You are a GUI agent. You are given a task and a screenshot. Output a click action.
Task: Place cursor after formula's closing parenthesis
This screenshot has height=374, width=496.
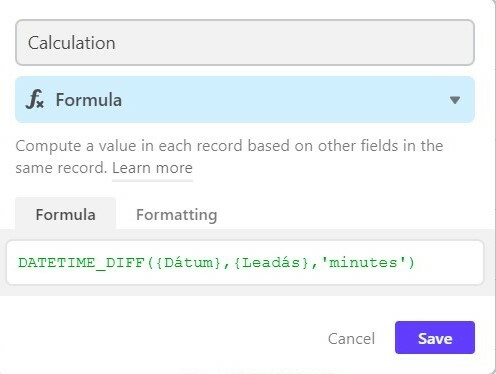click(x=415, y=263)
